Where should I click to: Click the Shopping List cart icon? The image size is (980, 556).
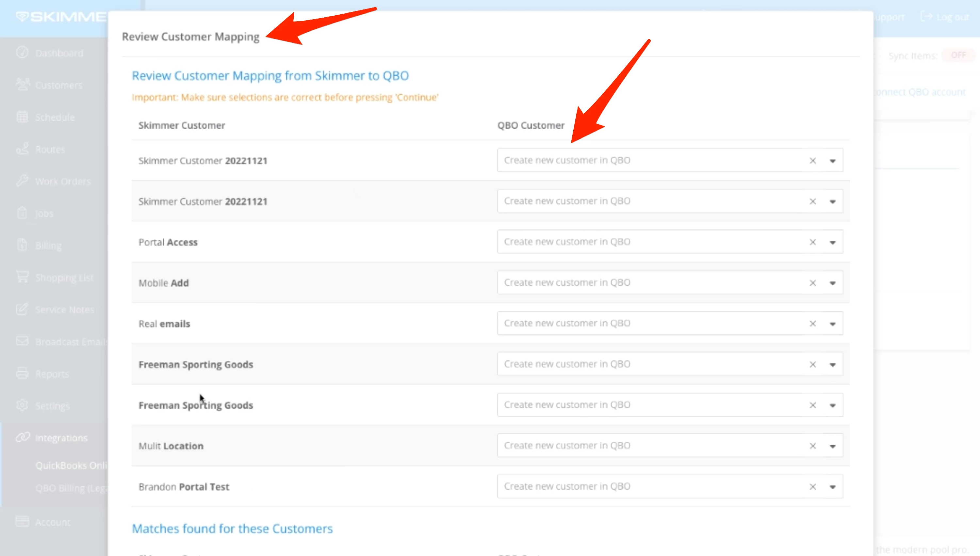point(22,277)
